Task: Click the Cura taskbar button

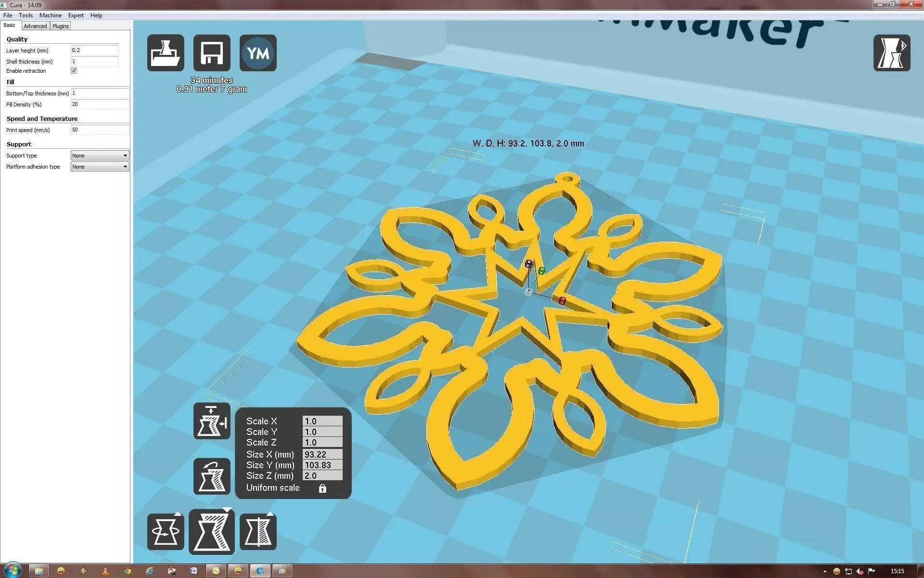Action: (x=260, y=571)
